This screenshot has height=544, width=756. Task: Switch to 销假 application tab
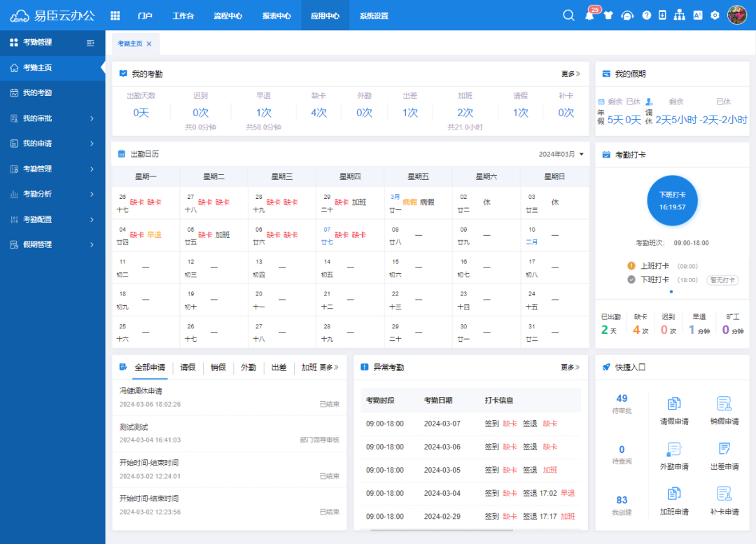coord(218,368)
